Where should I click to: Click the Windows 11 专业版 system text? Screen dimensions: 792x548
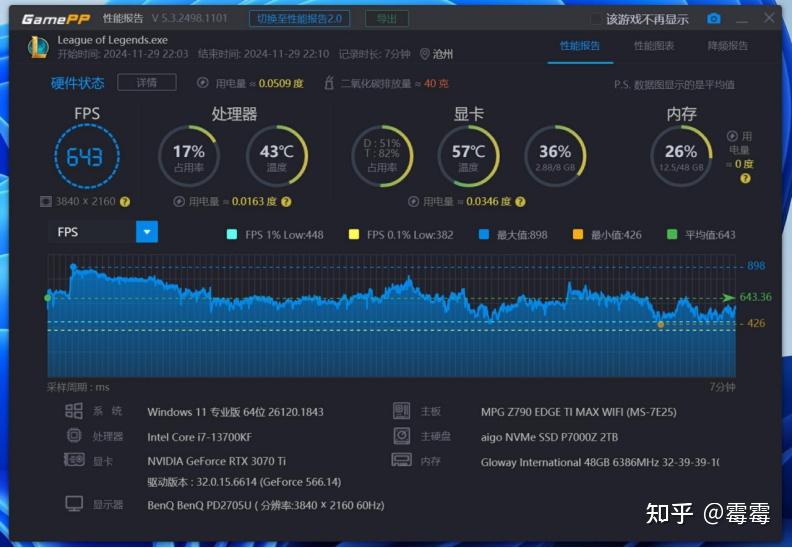point(235,412)
